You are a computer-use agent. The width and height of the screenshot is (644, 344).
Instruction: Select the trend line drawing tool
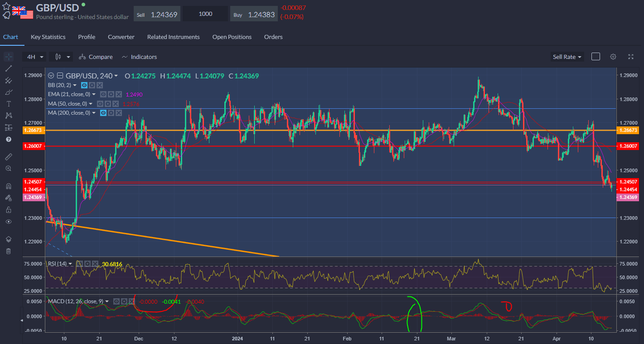(x=8, y=68)
